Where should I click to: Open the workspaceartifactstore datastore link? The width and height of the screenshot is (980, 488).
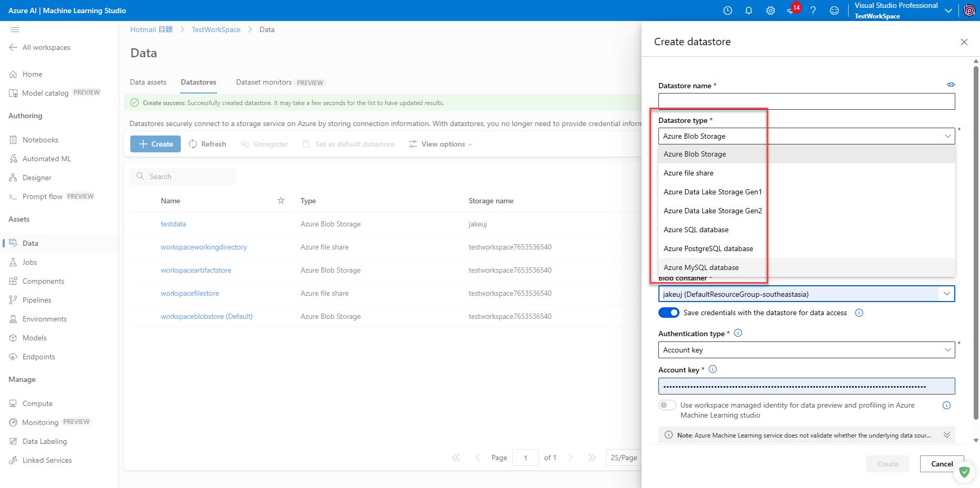point(196,270)
